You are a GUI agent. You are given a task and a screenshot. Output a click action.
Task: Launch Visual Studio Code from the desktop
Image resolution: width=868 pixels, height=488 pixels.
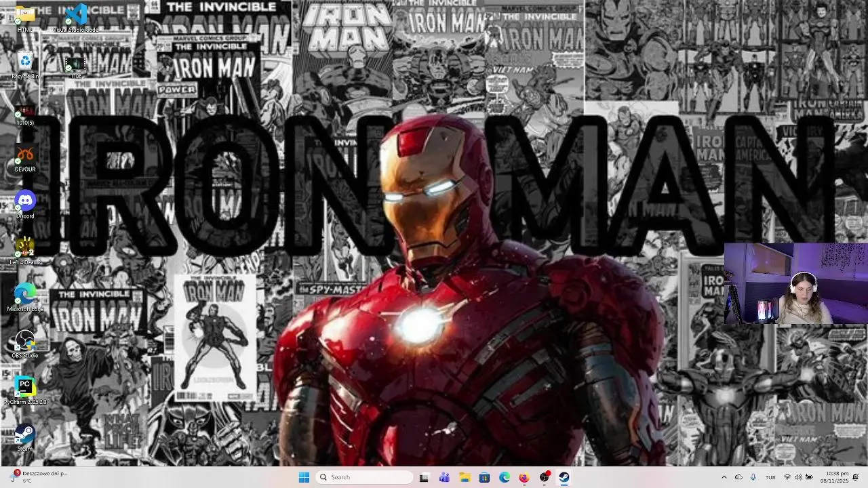click(x=75, y=18)
